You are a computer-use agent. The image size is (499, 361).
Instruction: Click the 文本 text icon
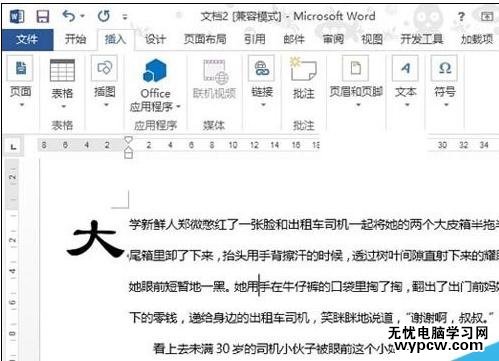coord(405,68)
